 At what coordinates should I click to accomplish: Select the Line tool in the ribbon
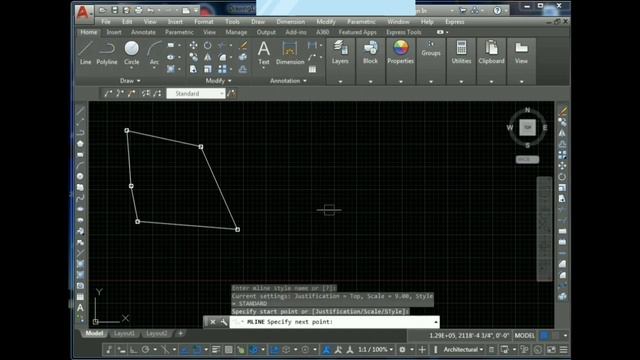pos(85,53)
